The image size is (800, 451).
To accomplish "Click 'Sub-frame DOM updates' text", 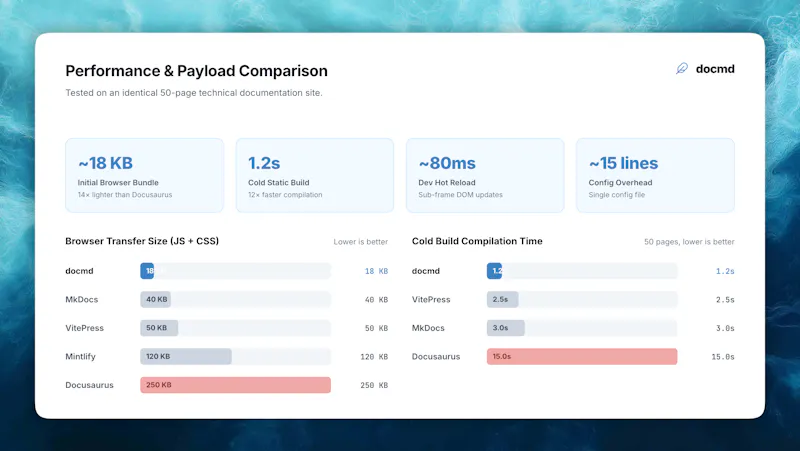I will coord(460,195).
